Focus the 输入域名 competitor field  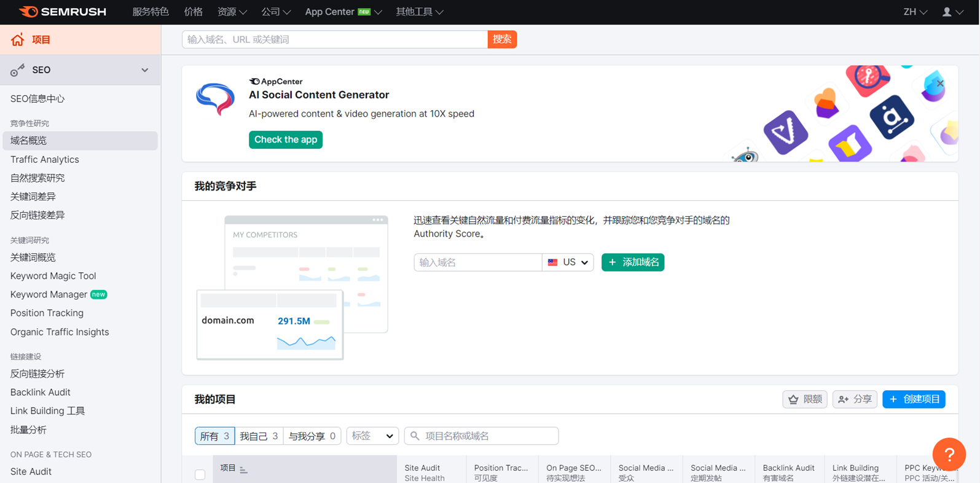pyautogui.click(x=478, y=262)
